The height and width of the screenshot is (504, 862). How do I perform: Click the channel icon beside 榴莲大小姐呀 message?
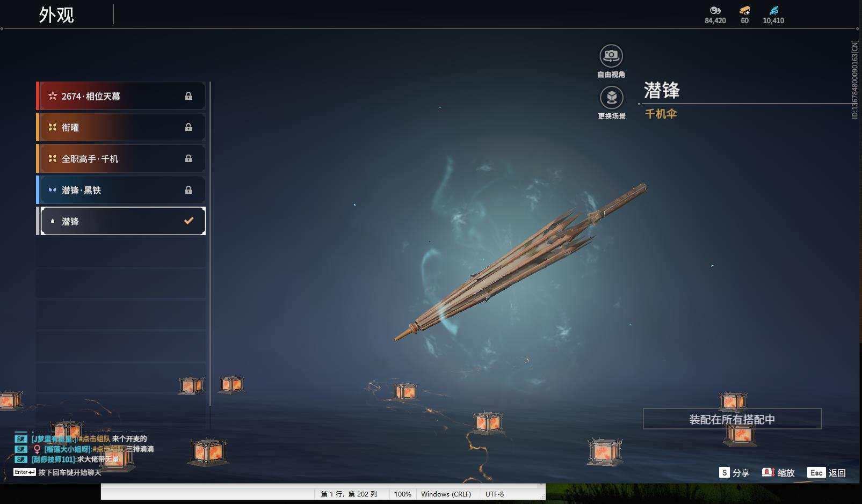tap(21, 449)
